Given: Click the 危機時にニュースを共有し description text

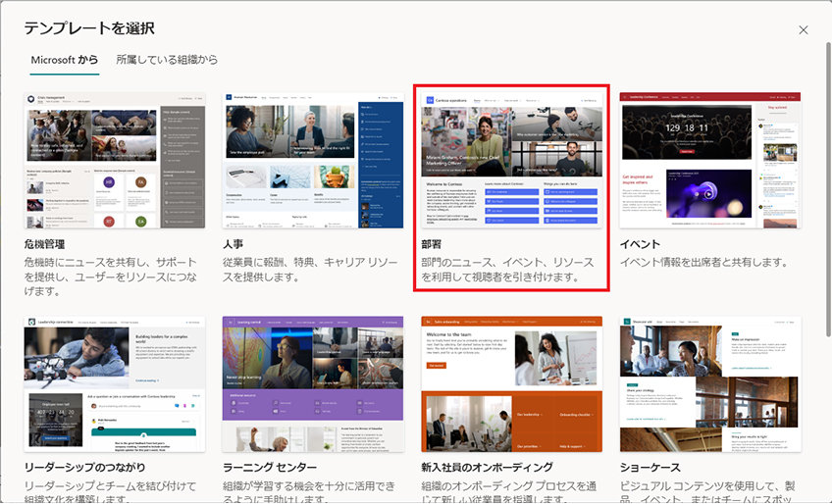Looking at the screenshot, I should [x=111, y=277].
